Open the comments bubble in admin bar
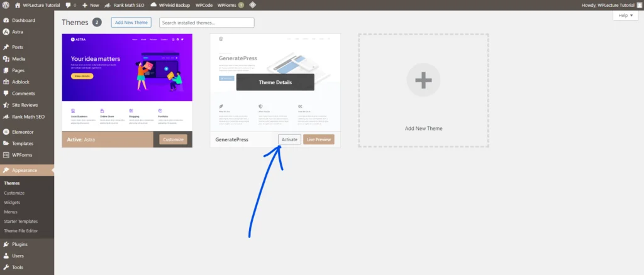644x275 pixels. 71,5
